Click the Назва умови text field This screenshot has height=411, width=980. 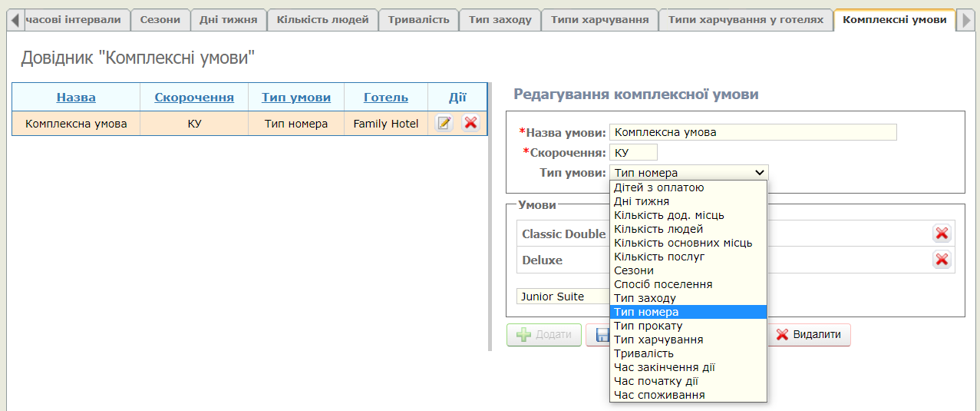(x=752, y=132)
